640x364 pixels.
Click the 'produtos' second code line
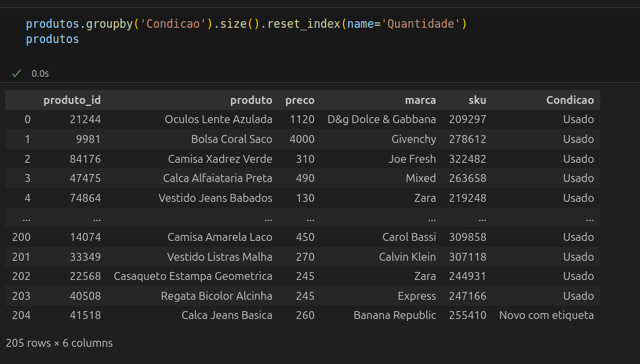click(x=52, y=39)
